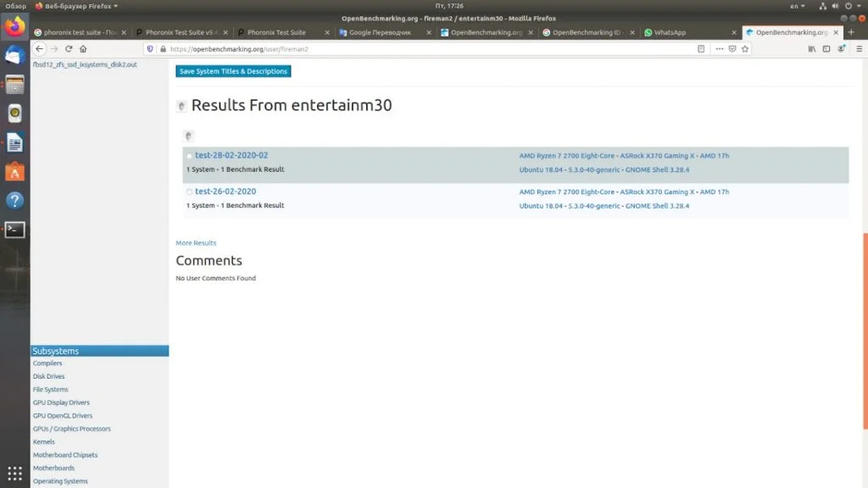Save page to Pocket icon
This screenshot has width=868, height=488.
(x=732, y=48)
